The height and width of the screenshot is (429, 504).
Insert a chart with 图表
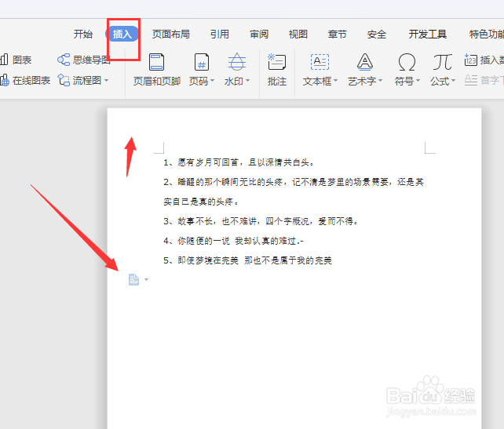[16, 60]
